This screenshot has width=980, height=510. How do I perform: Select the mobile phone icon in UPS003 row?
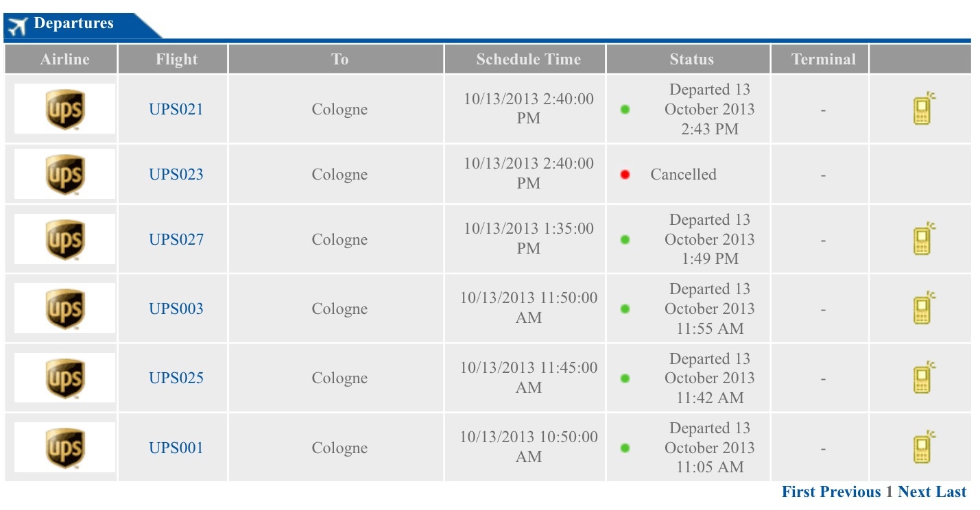pyautogui.click(x=924, y=308)
